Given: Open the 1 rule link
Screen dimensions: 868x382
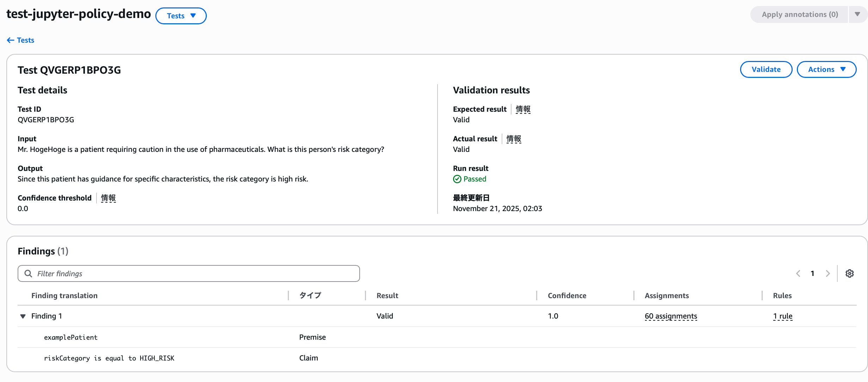Looking at the screenshot, I should click(782, 316).
